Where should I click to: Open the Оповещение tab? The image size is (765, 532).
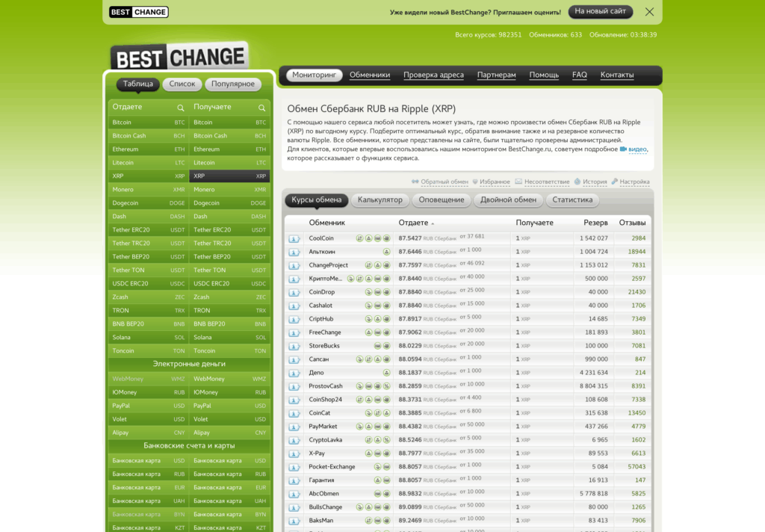(x=442, y=199)
